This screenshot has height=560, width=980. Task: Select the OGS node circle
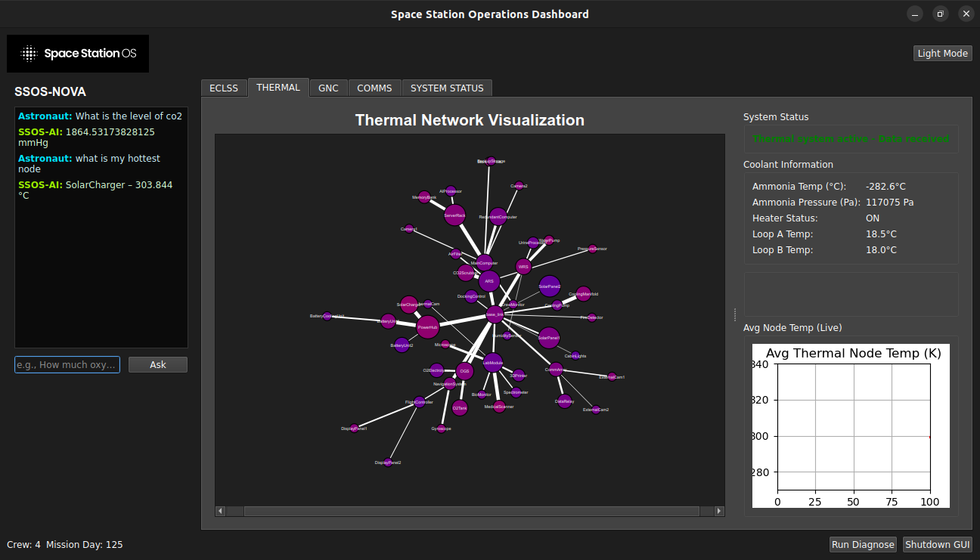pos(465,371)
